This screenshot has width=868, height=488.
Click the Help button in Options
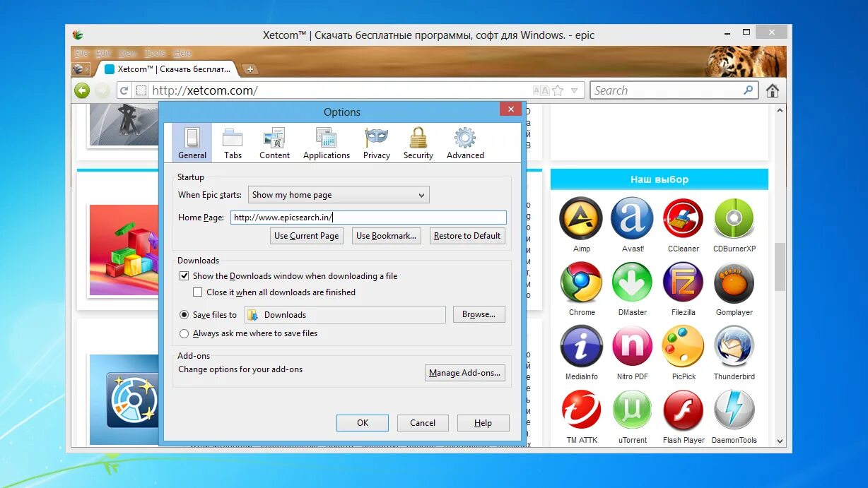point(483,423)
